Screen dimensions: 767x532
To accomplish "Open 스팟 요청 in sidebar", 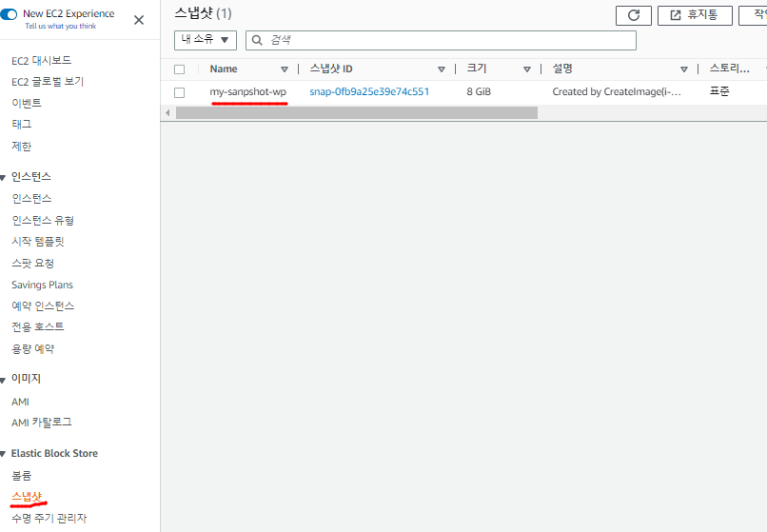I will point(32,264).
